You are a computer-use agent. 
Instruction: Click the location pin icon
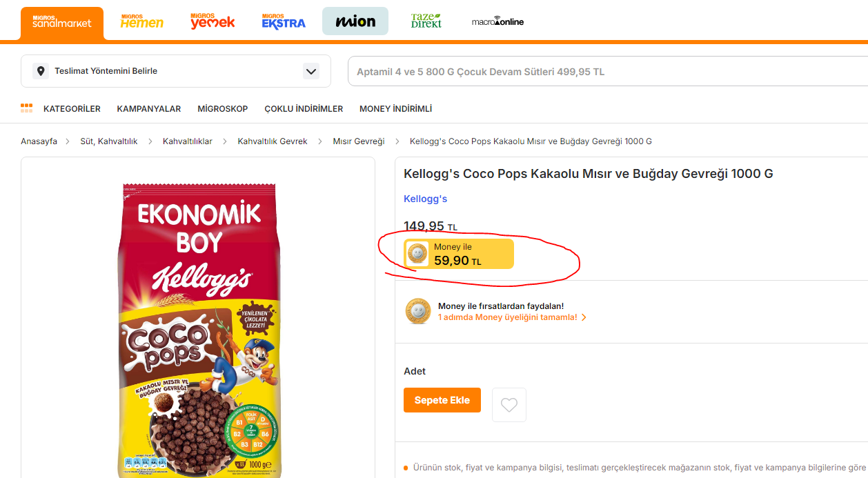tap(41, 71)
